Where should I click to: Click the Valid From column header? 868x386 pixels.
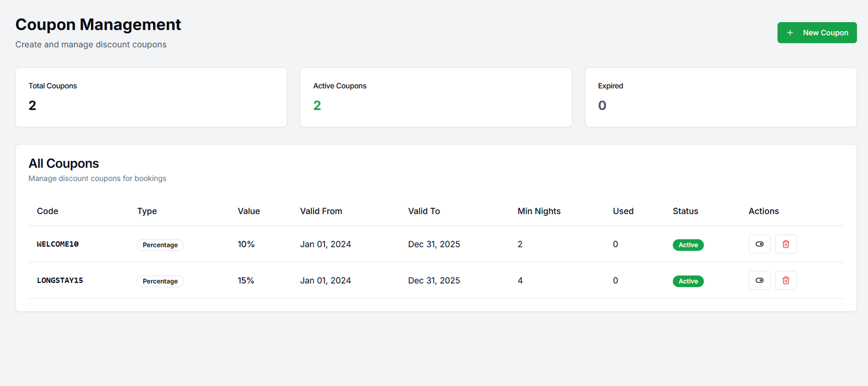click(x=321, y=211)
